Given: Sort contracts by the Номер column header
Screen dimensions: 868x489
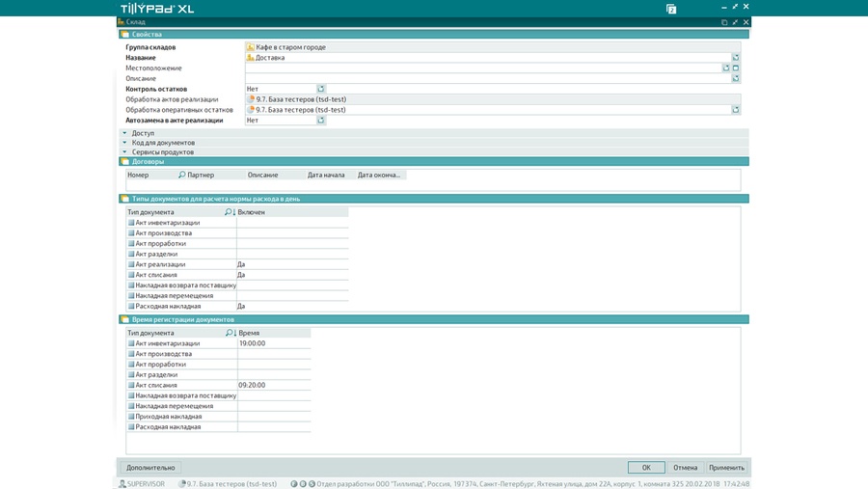Looking at the screenshot, I should [x=151, y=175].
